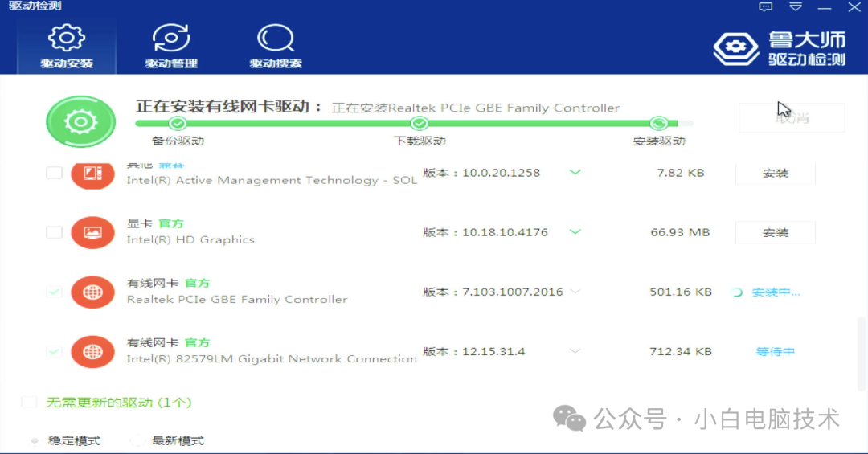Click the 安装驱动 progress step marker

coord(659,123)
